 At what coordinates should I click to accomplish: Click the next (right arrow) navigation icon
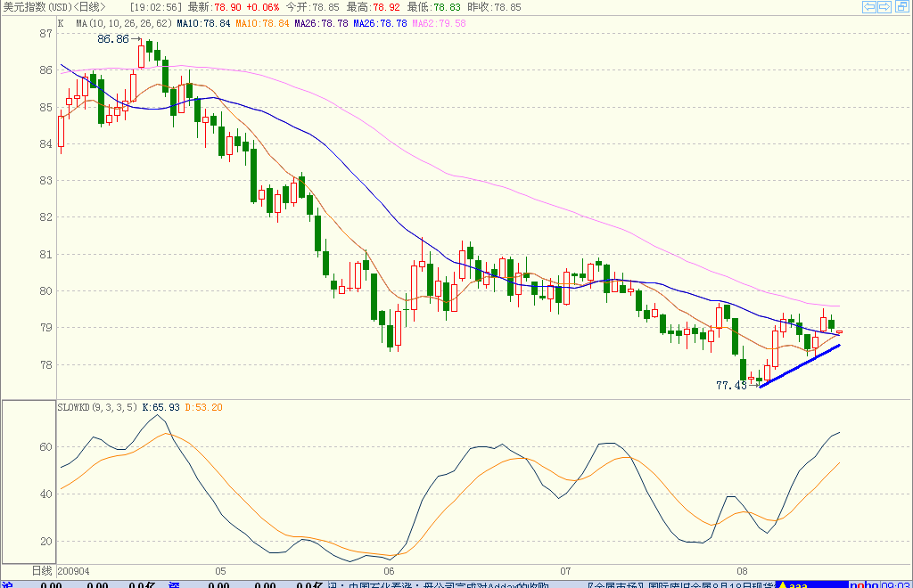884,7
